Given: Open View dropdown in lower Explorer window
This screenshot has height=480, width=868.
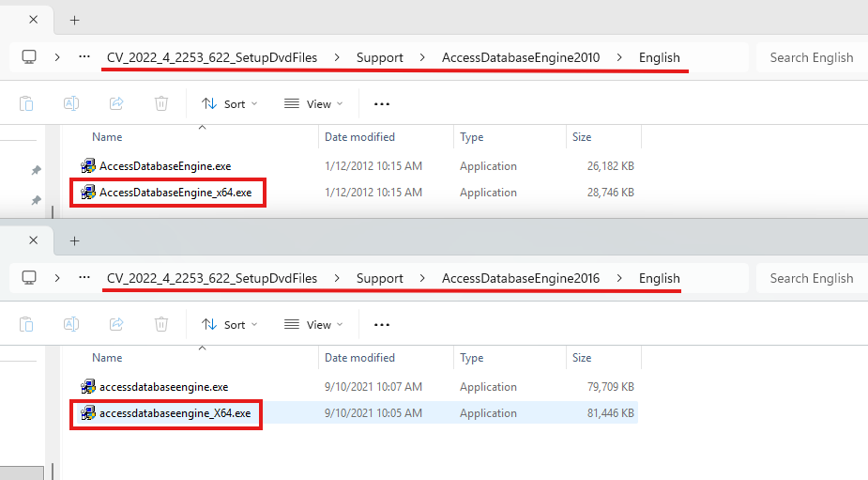Looking at the screenshot, I should [x=313, y=325].
